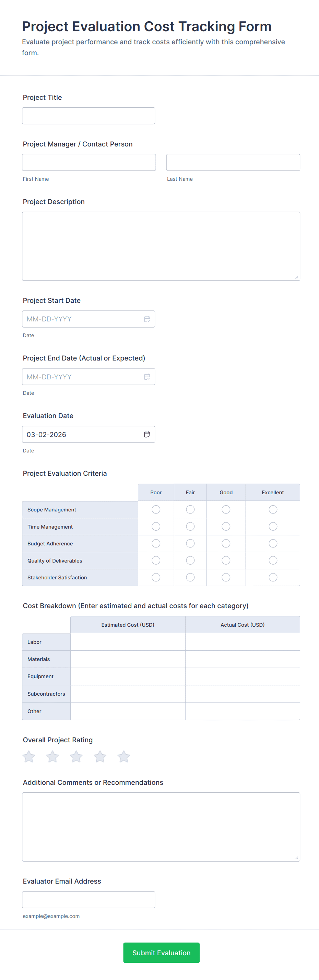Choose the third star rating
This screenshot has width=319, height=980.
click(76, 756)
